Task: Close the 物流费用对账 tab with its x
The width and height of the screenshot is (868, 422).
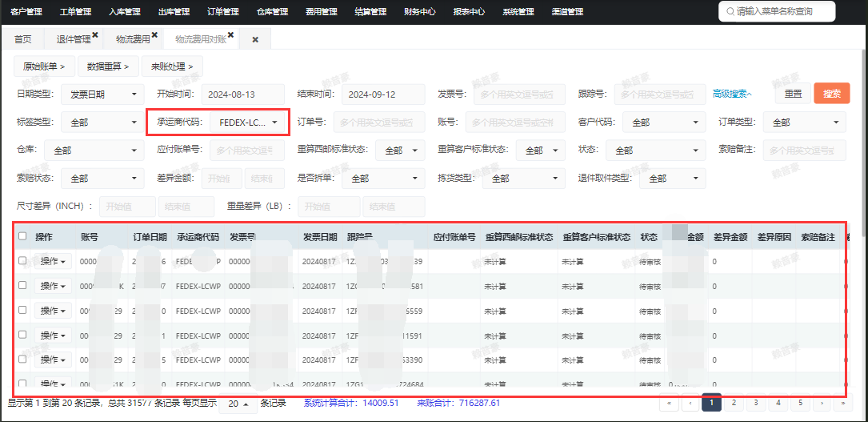Action: 231,35
